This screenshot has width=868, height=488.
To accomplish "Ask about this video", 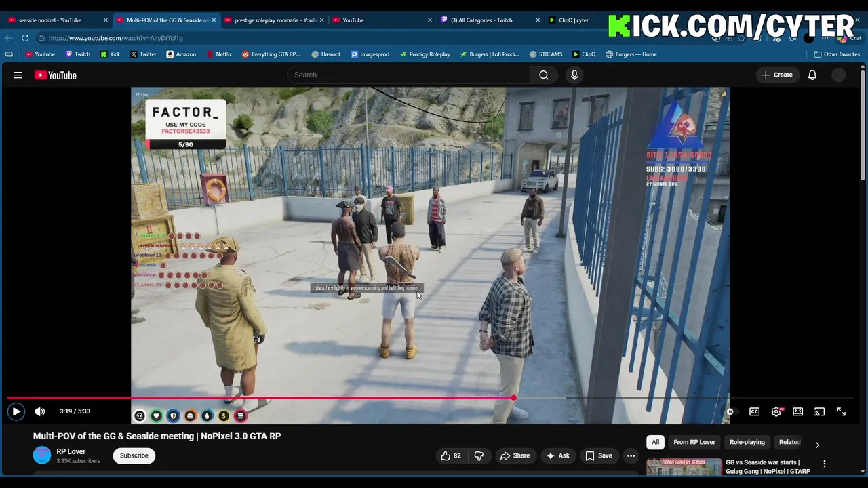I will point(557,455).
